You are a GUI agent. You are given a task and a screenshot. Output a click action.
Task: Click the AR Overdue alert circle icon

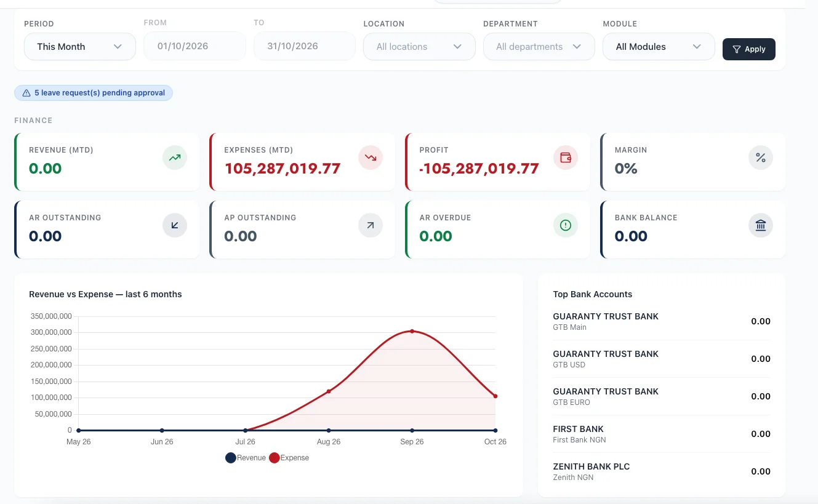pos(566,225)
